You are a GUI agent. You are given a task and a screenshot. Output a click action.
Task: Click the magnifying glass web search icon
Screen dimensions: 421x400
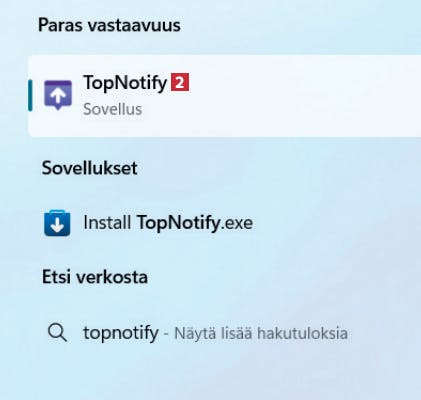click(x=57, y=333)
